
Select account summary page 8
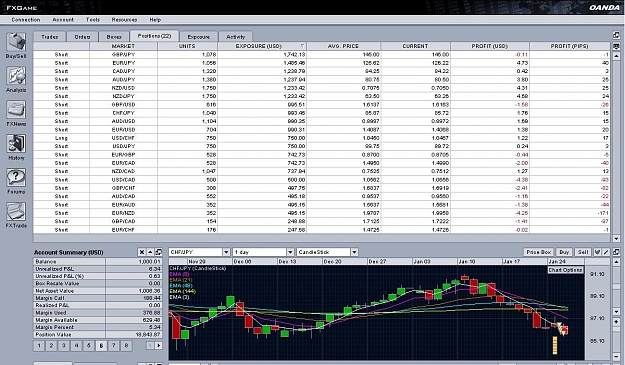(x=126, y=345)
